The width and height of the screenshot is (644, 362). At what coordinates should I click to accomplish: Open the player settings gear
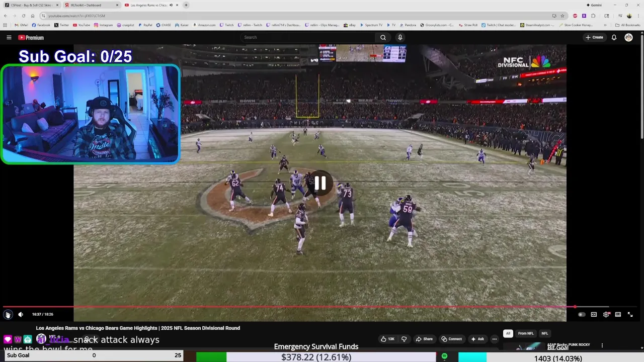coord(606,314)
